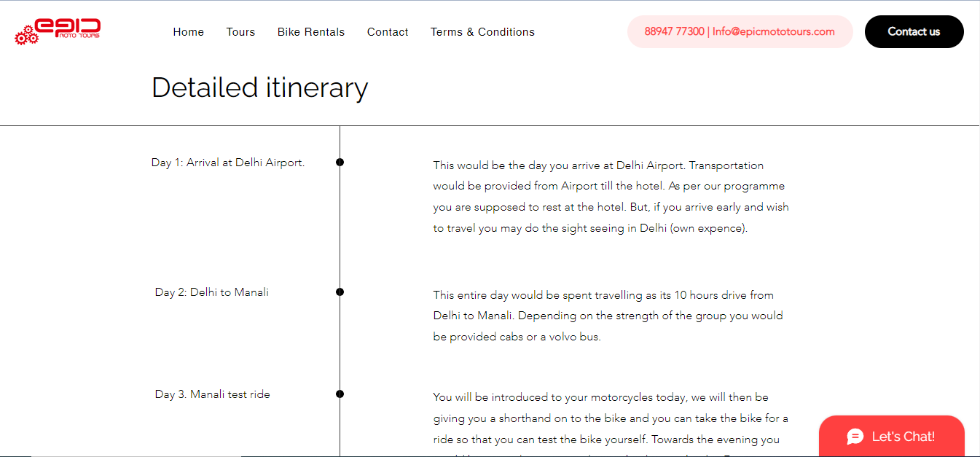Screen dimensions: 980x457
Task: Click the Day 3 timeline dot
Action: (340, 394)
